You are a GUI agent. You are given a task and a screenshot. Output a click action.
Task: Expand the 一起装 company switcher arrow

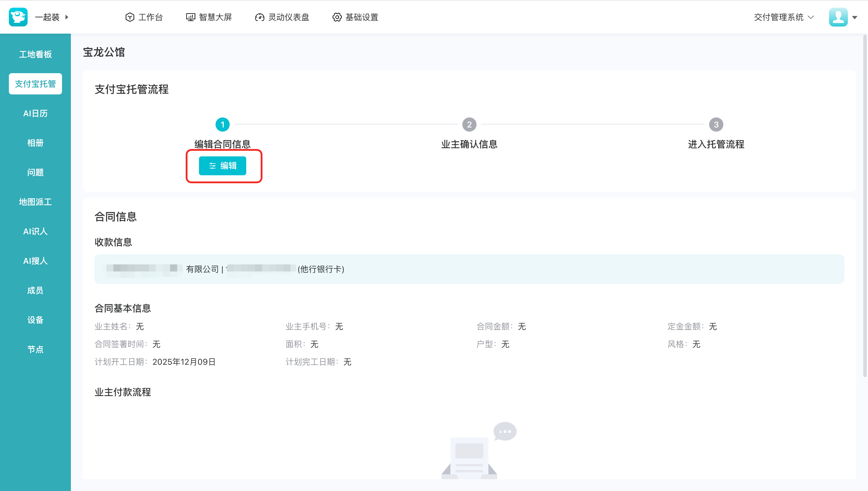point(67,17)
